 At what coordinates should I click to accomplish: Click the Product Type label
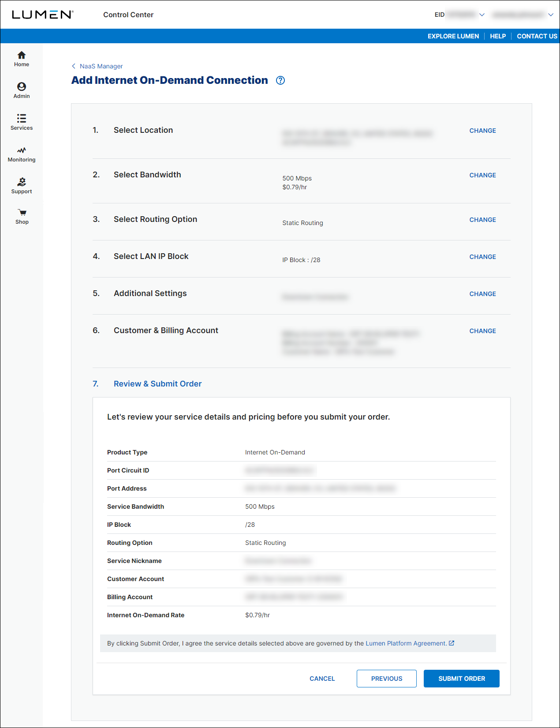click(x=127, y=452)
